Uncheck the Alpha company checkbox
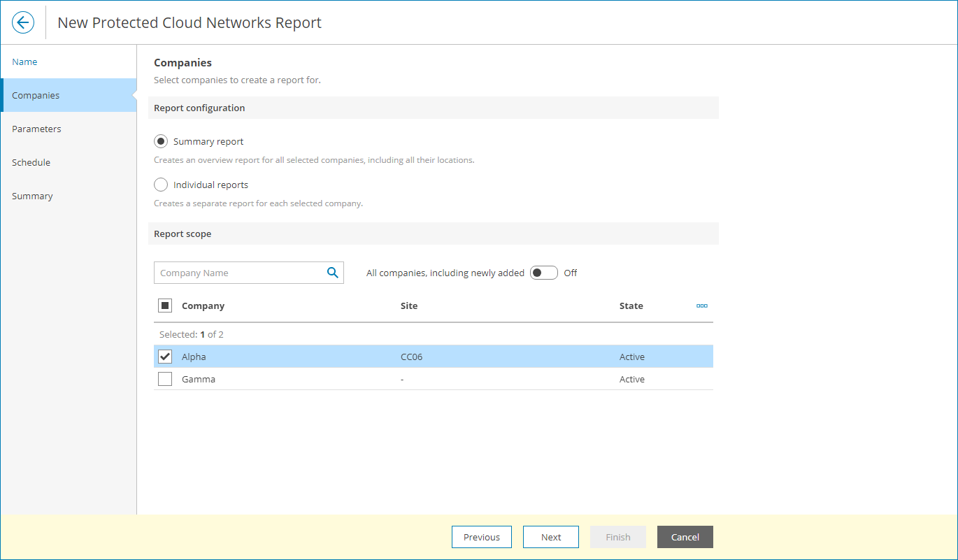 [x=165, y=357]
